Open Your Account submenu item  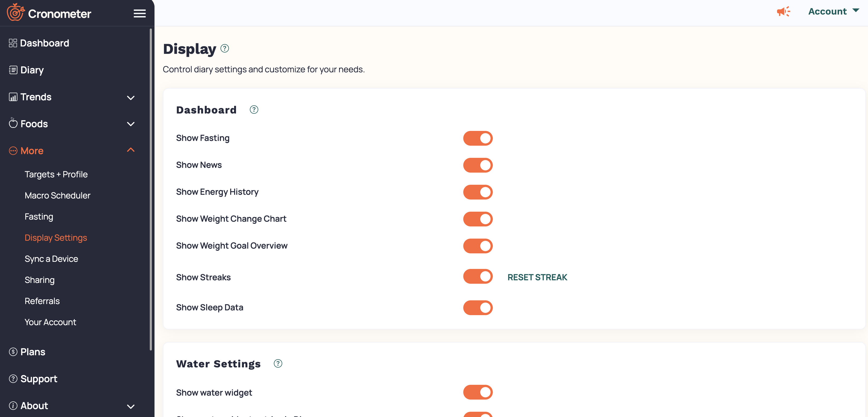point(50,322)
